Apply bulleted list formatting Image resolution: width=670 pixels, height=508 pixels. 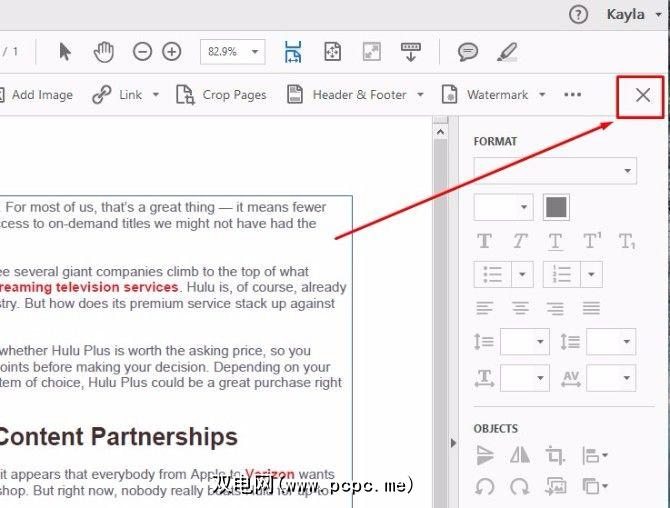pos(493,274)
